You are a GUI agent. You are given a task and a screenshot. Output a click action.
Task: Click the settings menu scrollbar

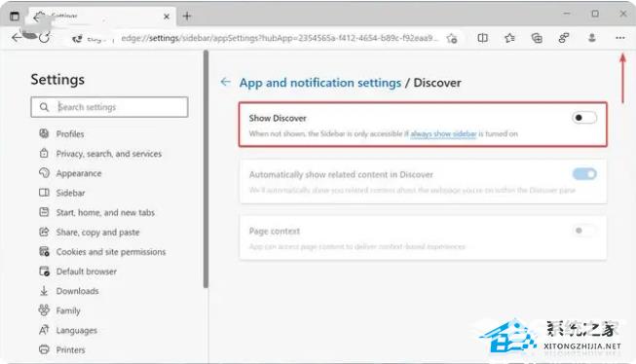206,169
